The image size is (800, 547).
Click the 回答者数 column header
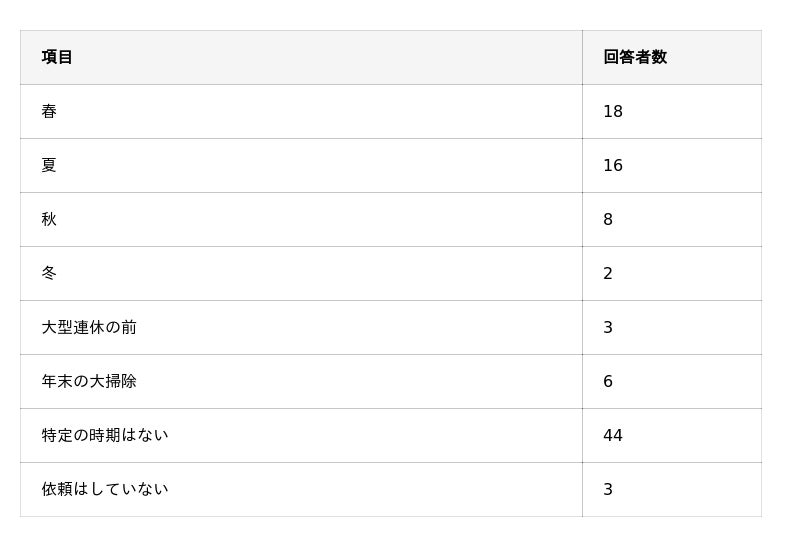tap(635, 57)
